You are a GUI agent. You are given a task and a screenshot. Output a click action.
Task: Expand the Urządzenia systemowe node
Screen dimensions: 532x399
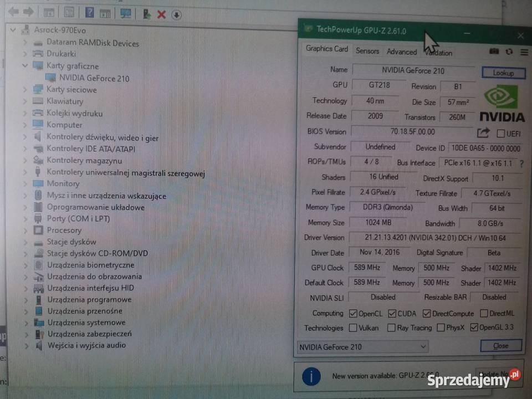pos(26,323)
